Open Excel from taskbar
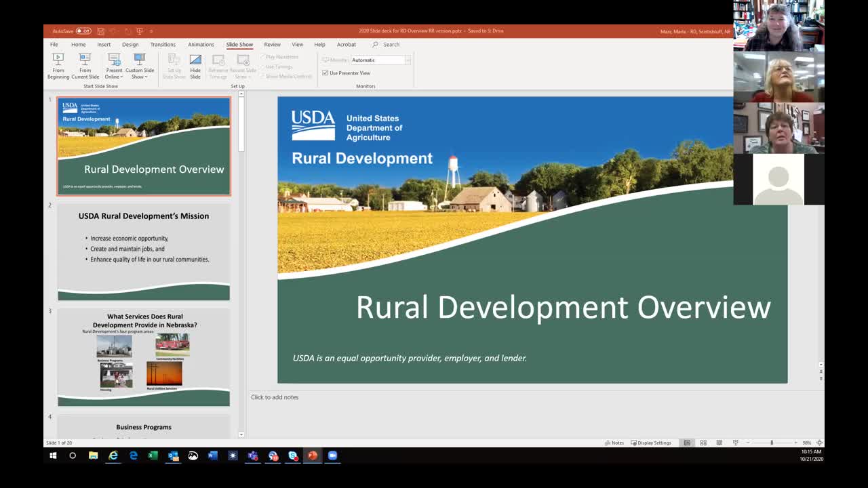This screenshot has height=488, width=868. [x=153, y=455]
